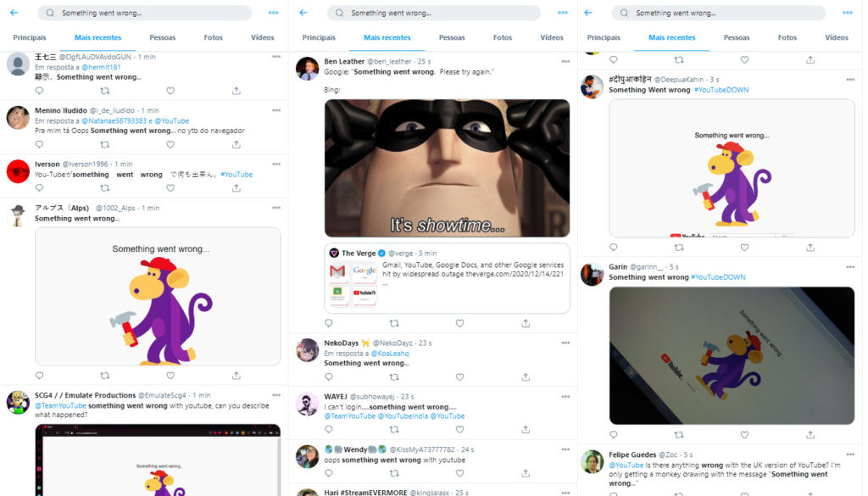Screen dimensions: 868x496
Task: Reply to WAYEJ's login tweet
Action: coord(329,430)
